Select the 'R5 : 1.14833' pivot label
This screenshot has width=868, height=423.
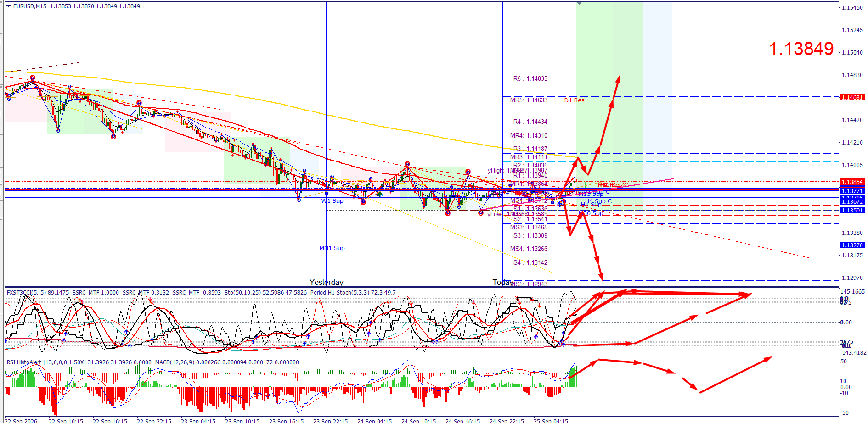coord(530,79)
